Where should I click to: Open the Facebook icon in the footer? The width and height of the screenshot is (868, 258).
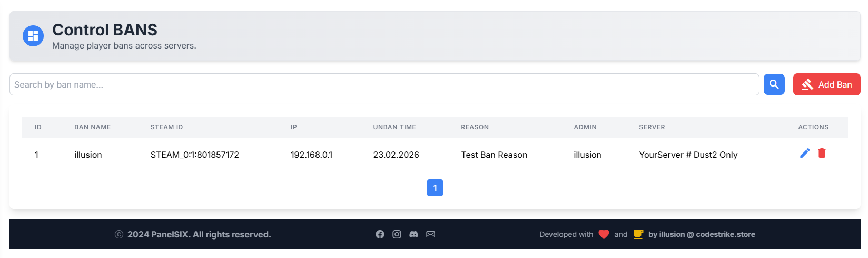[380, 234]
